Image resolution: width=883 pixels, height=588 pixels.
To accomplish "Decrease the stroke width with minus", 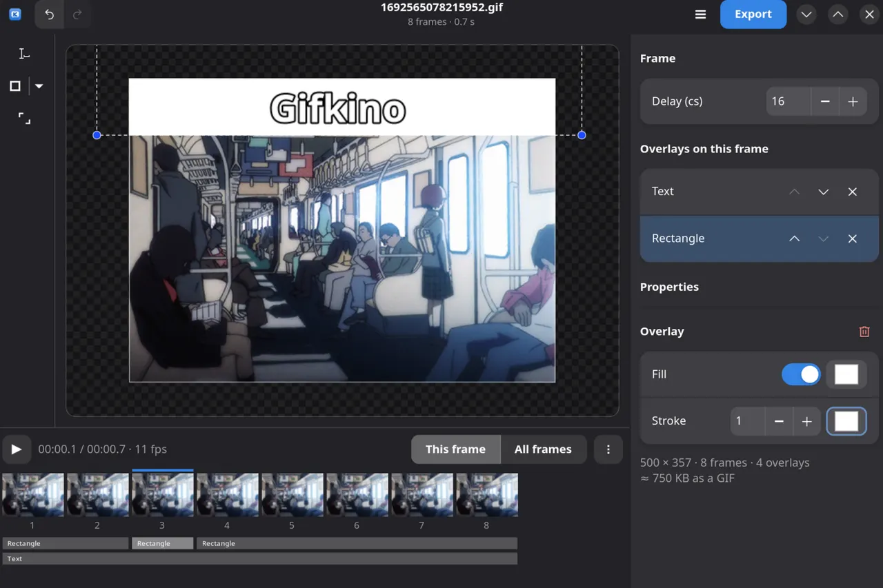I will pos(779,421).
